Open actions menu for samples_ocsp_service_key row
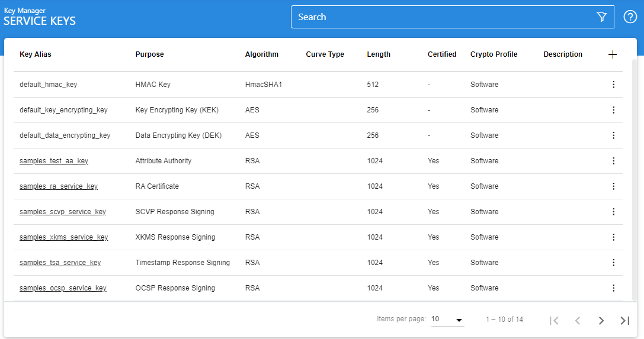Image resolution: width=644 pixels, height=339 pixels. click(x=613, y=288)
